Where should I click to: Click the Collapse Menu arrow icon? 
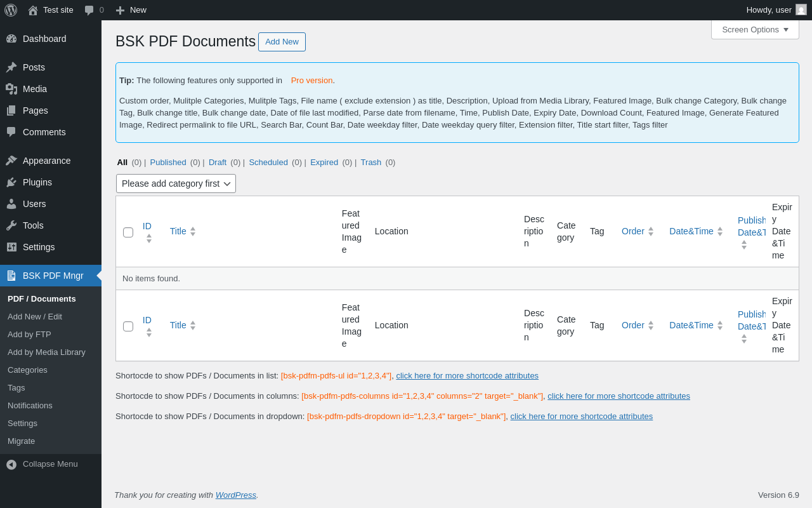11,464
